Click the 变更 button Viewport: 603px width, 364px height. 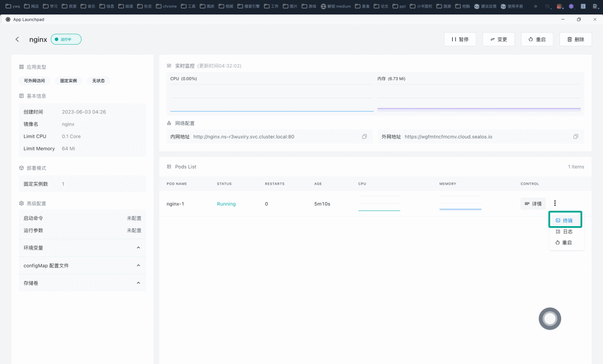click(499, 39)
